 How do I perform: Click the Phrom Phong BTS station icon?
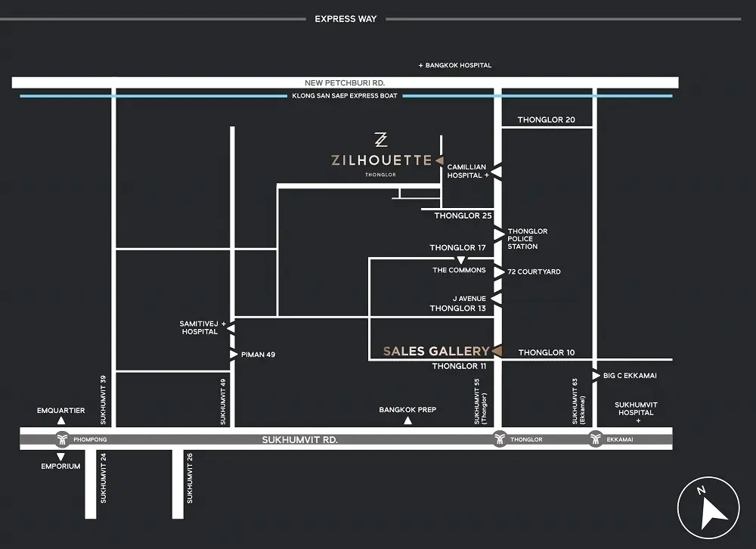pos(60,439)
